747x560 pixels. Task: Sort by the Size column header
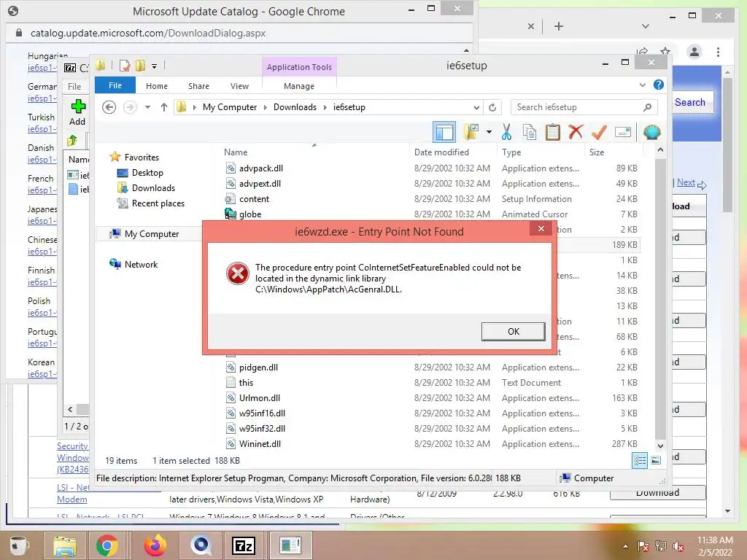[x=614, y=152]
